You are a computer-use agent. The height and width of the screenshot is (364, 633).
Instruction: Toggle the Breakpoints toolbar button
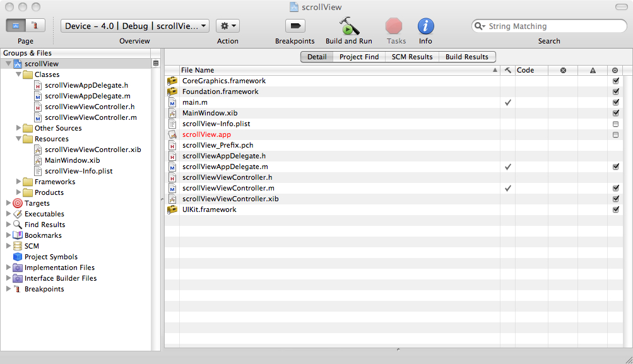295,26
